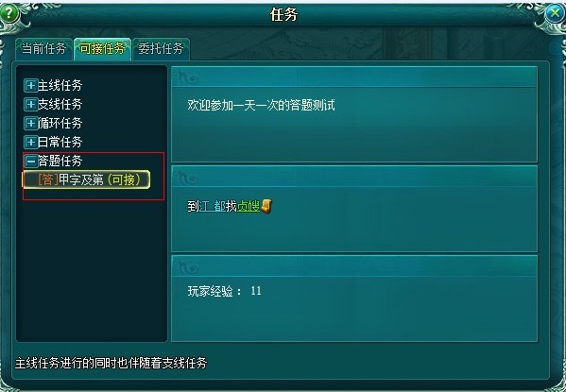The height and width of the screenshot is (392, 566).
Task: Expand the 日常任务 category plus icon
Action: point(30,142)
